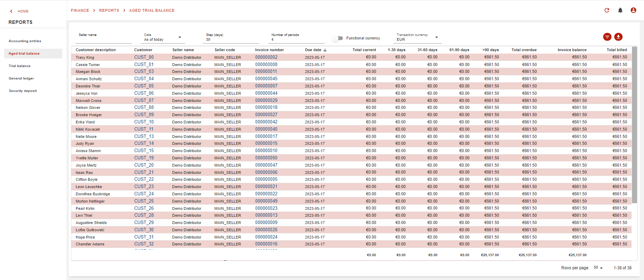Toggle the Functional currency switch
The image size is (644, 280).
pos(338,38)
